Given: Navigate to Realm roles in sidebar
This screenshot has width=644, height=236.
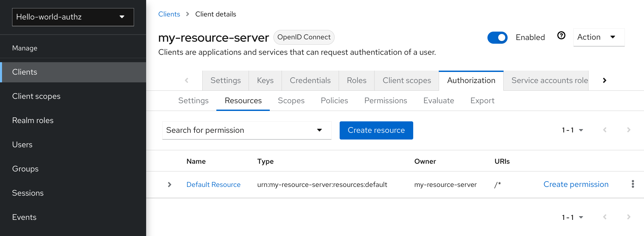Looking at the screenshot, I should (33, 120).
